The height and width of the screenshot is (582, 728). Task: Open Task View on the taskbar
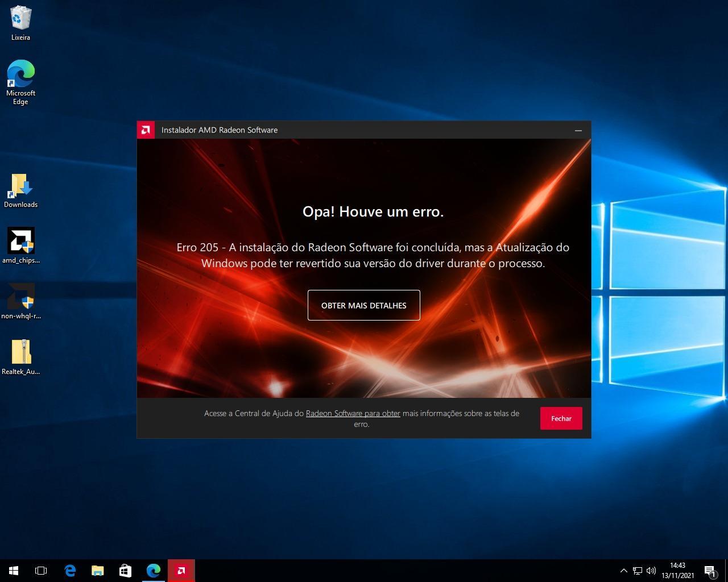[41, 571]
